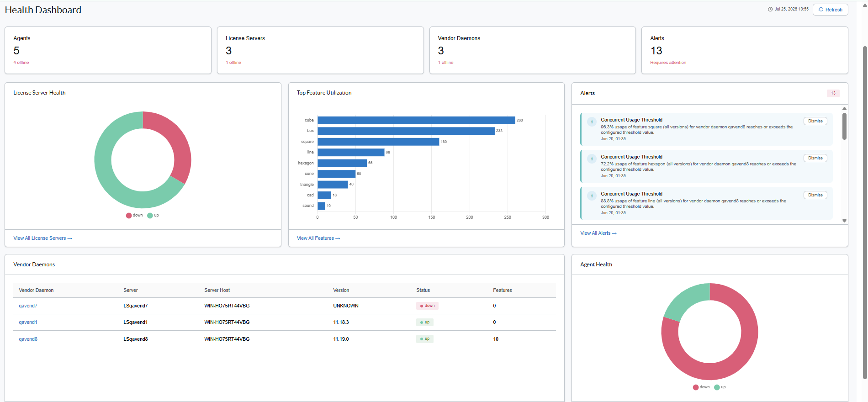Open the qavend8 vendor daemon link
The height and width of the screenshot is (402, 868).
[28, 339]
